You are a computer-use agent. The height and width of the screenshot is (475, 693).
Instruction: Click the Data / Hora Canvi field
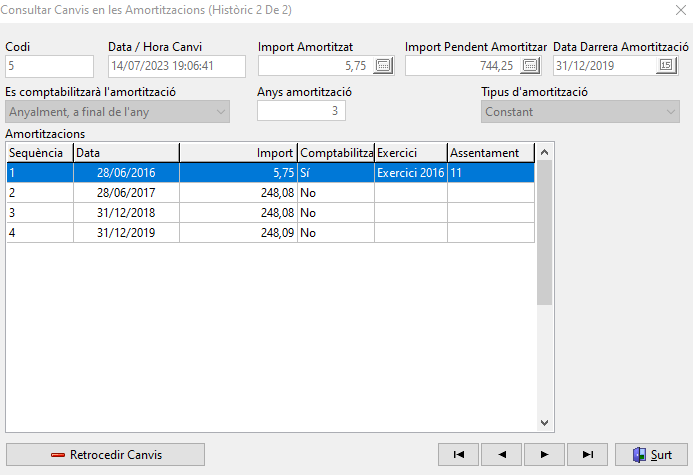177,66
